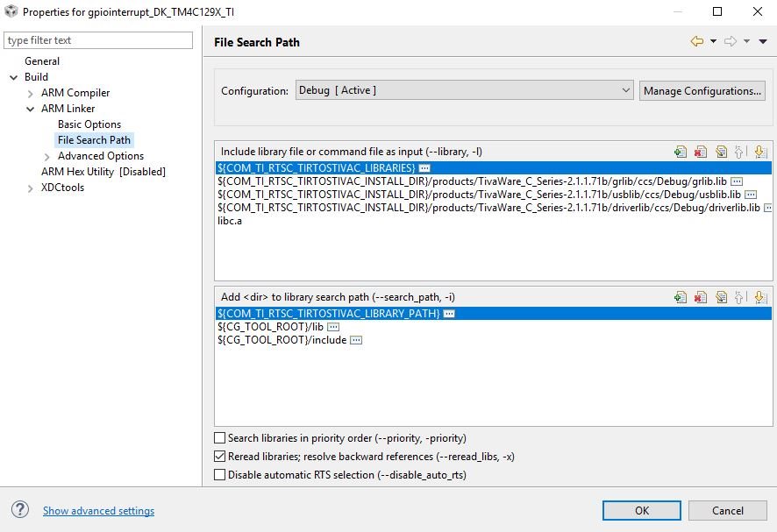Click the Manage Configurations button
Image resolution: width=777 pixels, height=532 pixels.
(x=702, y=90)
